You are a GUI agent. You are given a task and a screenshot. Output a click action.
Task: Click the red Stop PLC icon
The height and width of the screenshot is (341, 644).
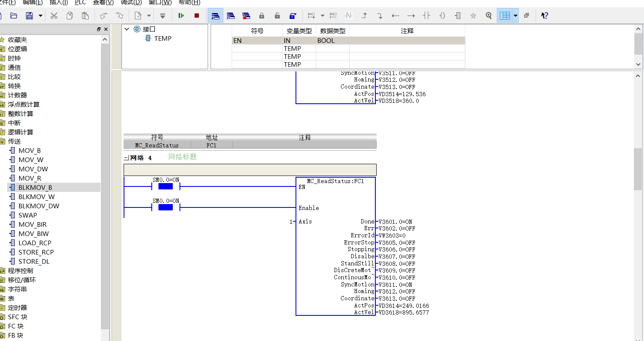pyautogui.click(x=197, y=16)
